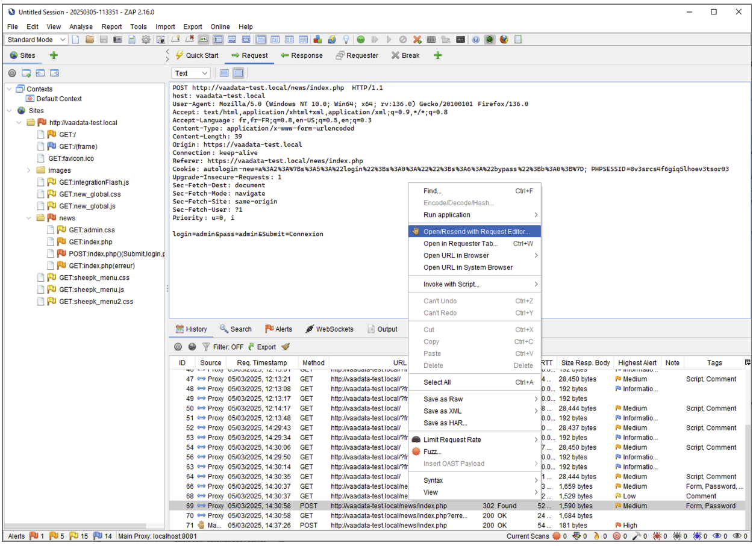Screen dimensions: 756x546
Task: Click the Manage Add-ons colored blocks icon
Action: click(317, 40)
